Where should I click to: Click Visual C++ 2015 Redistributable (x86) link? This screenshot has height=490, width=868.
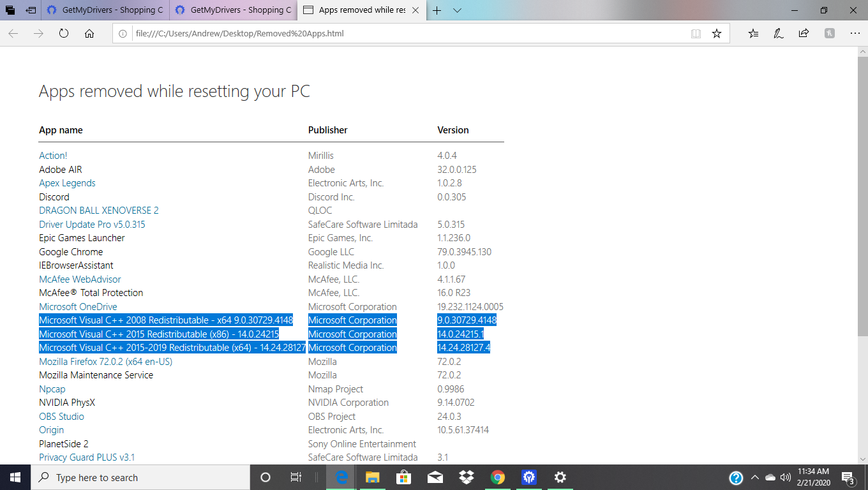(159, 334)
